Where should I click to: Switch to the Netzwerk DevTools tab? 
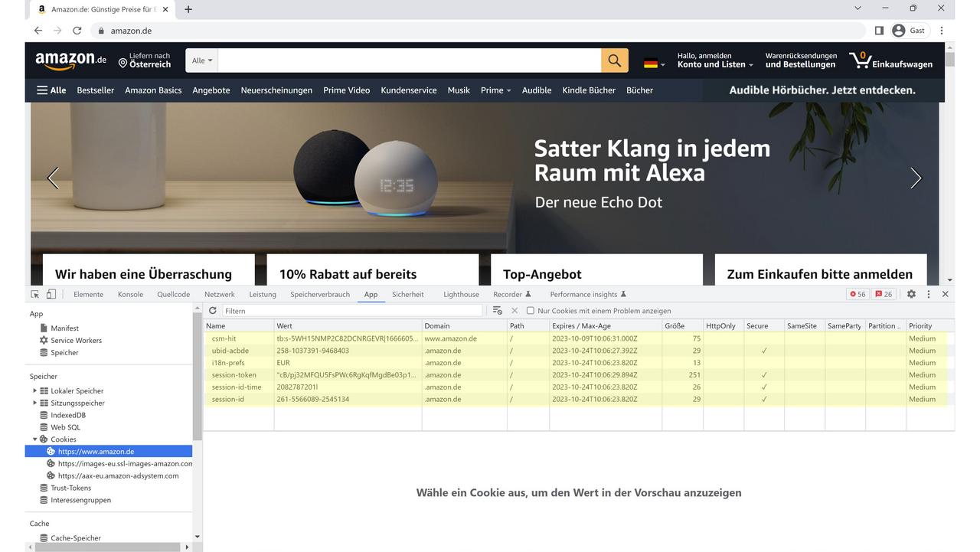[220, 294]
